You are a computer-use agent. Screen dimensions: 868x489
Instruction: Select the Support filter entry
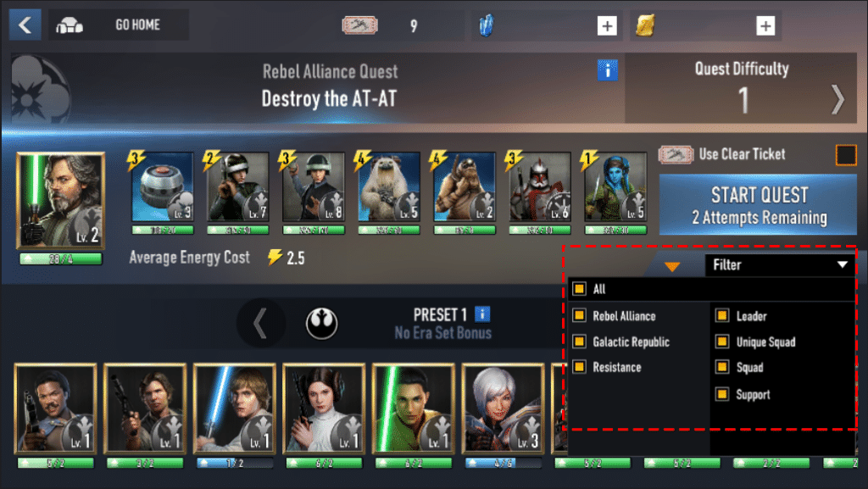coord(753,394)
